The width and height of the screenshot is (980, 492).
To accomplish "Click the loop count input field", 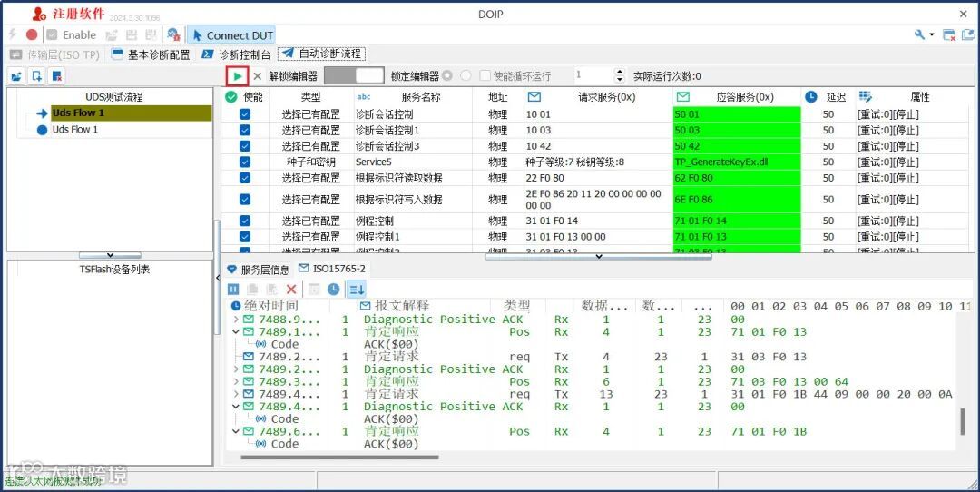I will [593, 75].
